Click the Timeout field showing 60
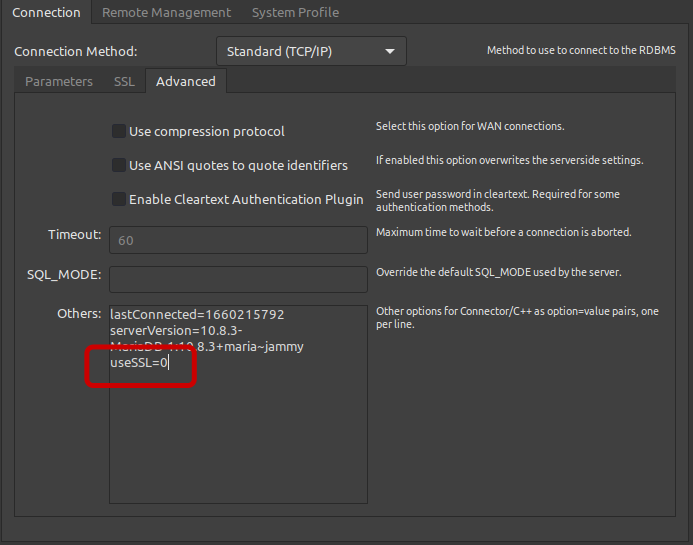The width and height of the screenshot is (693, 545). 238,240
